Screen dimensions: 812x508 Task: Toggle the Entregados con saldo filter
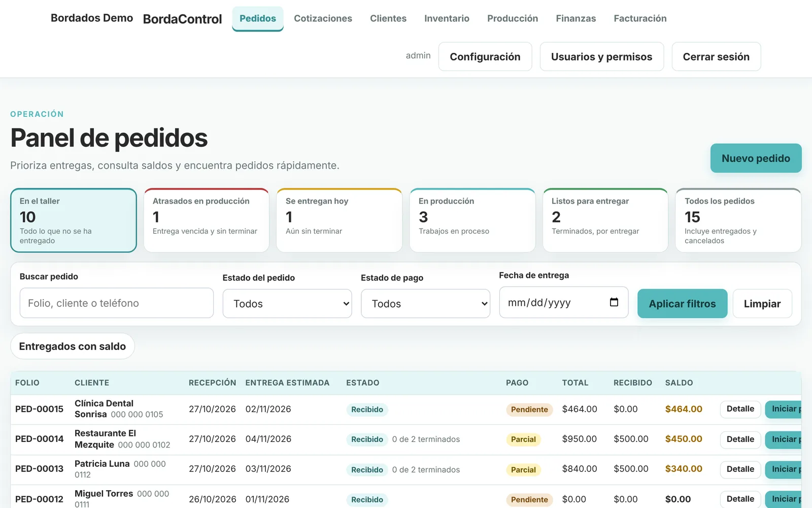(x=73, y=346)
